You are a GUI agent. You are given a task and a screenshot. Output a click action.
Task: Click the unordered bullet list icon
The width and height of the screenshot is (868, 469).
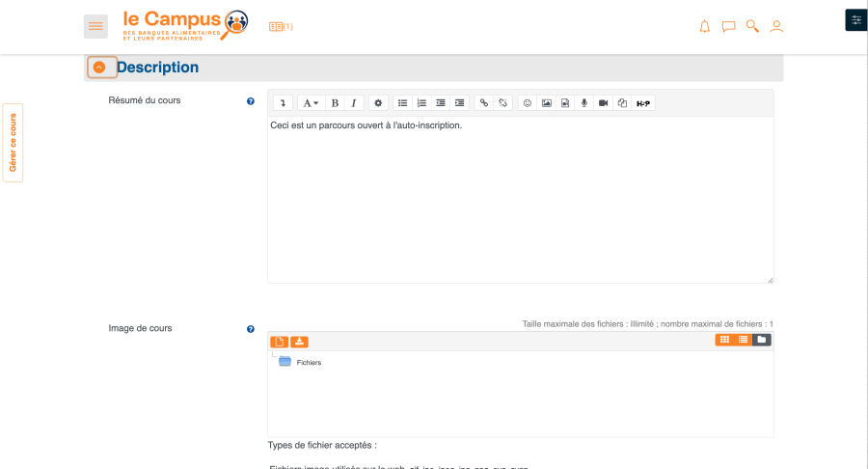point(402,102)
